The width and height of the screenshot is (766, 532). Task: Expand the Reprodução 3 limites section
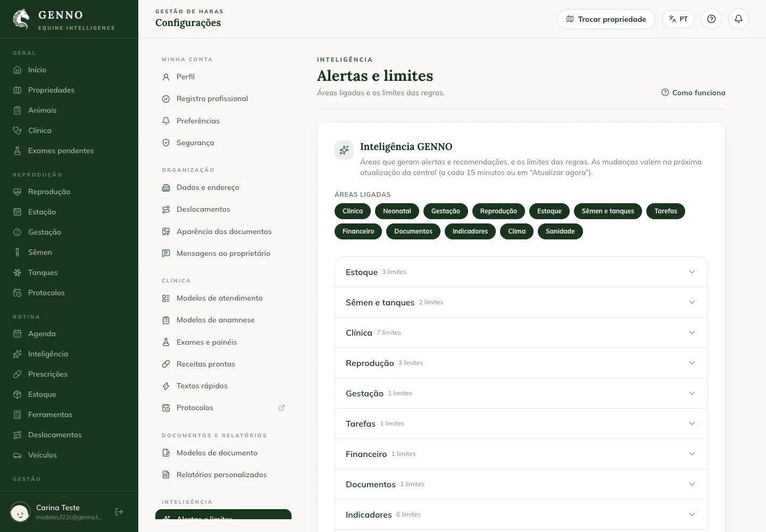(x=521, y=363)
